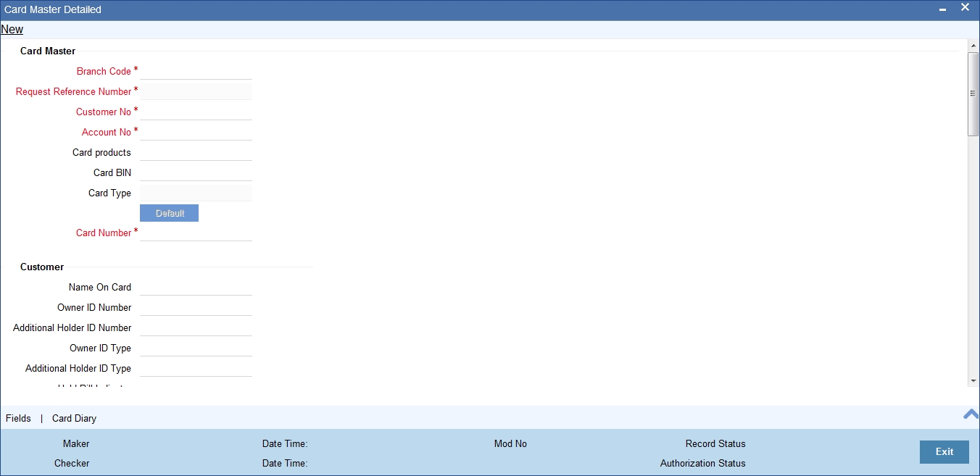
Task: Open the Fields tab
Action: click(18, 418)
